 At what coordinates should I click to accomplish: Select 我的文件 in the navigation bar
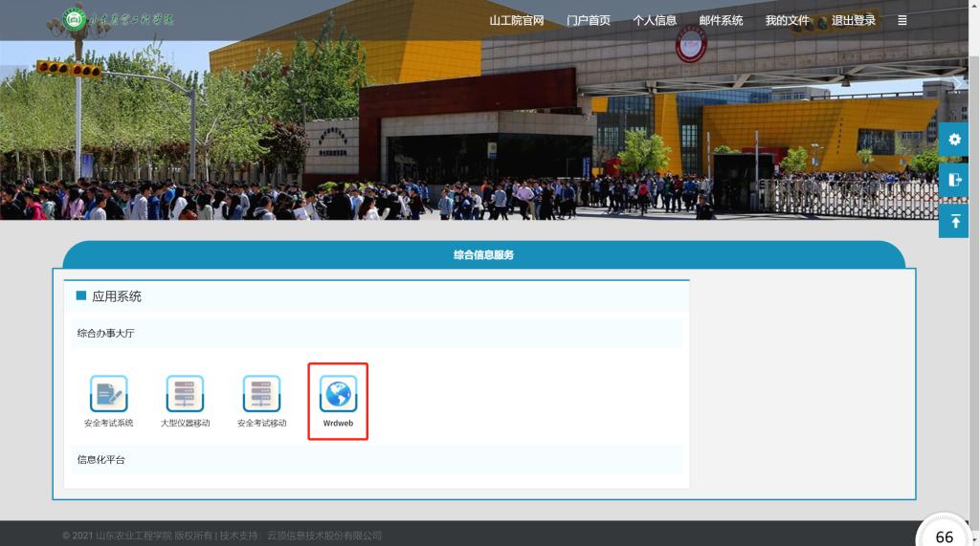coord(787,20)
